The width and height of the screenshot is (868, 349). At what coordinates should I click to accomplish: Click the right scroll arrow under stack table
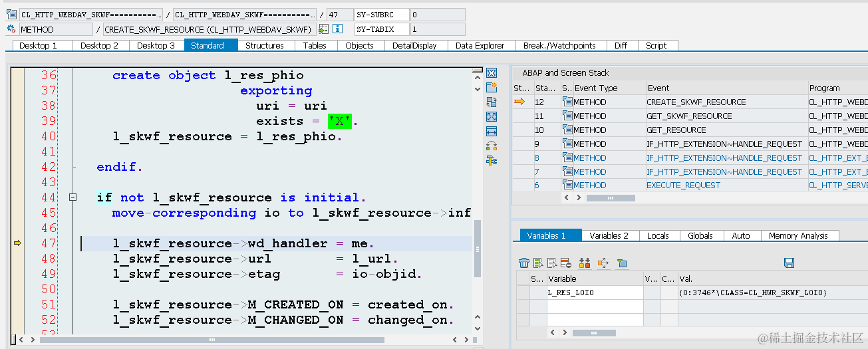pos(577,197)
